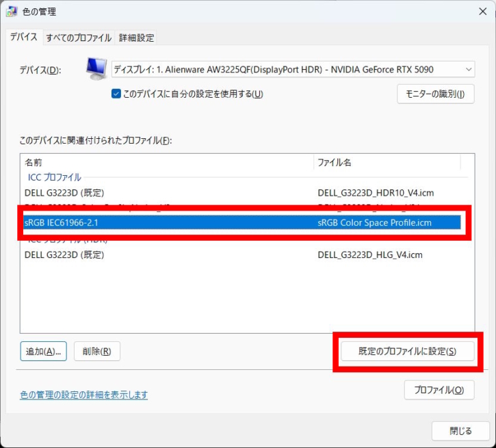The image size is (496, 448).
Task: Close the 色の管理 window with X
Action: click(x=481, y=12)
